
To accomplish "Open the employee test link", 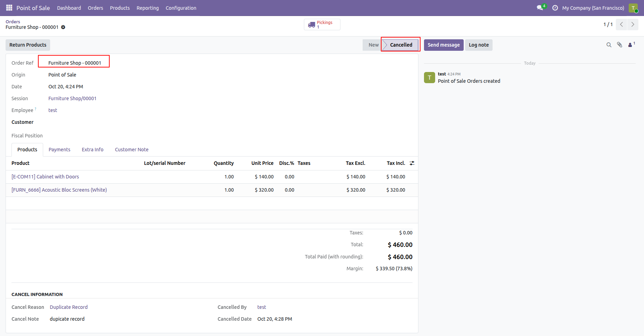I will [53, 110].
